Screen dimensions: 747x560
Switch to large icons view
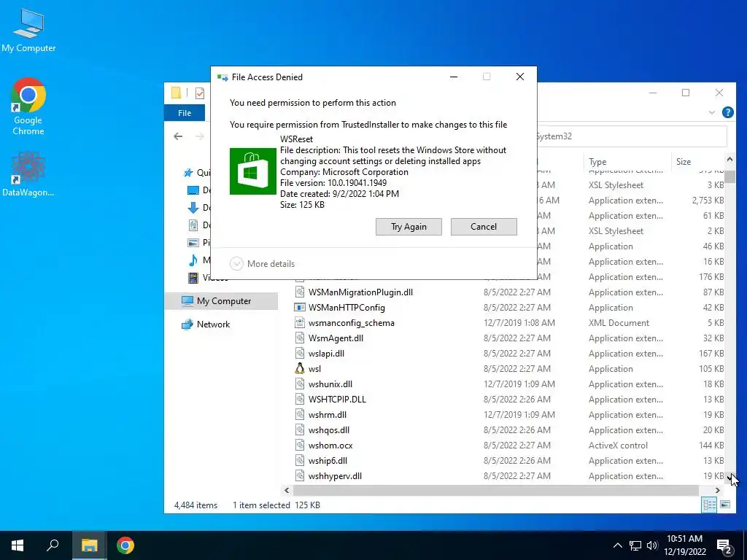[725, 505]
